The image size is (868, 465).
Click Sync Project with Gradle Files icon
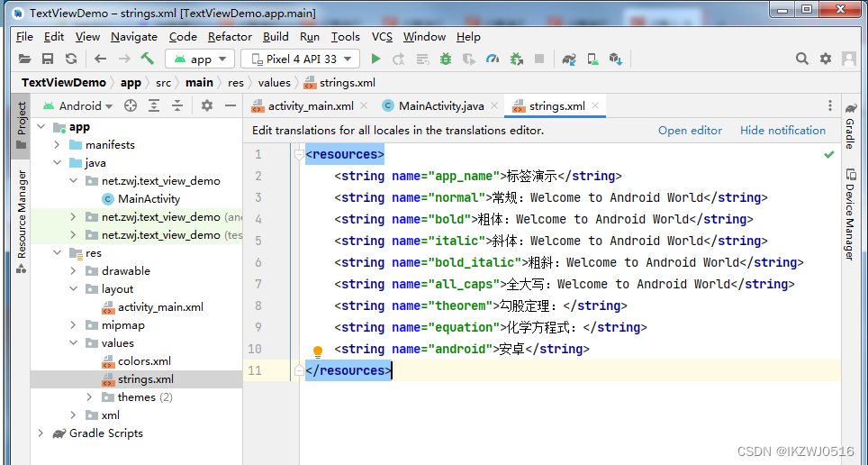(x=569, y=59)
